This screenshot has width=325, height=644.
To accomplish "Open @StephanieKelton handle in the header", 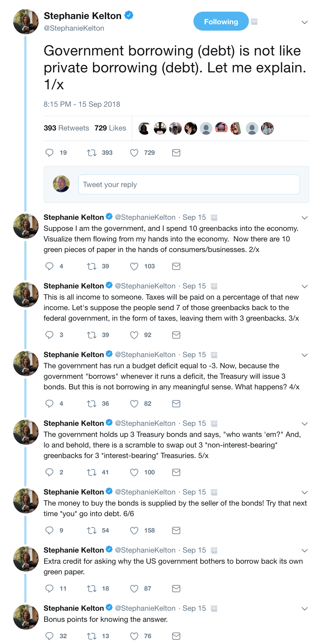I will (x=74, y=28).
